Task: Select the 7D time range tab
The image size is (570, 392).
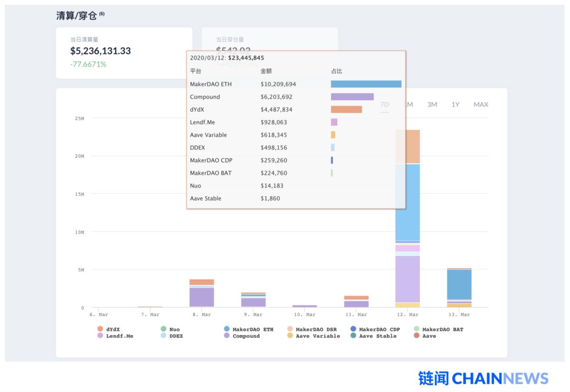Action: pos(385,104)
